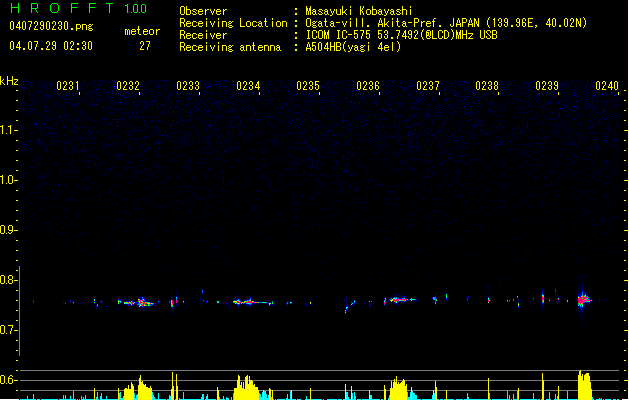
Task: Click the meteor count value 27
Action: 145,46
